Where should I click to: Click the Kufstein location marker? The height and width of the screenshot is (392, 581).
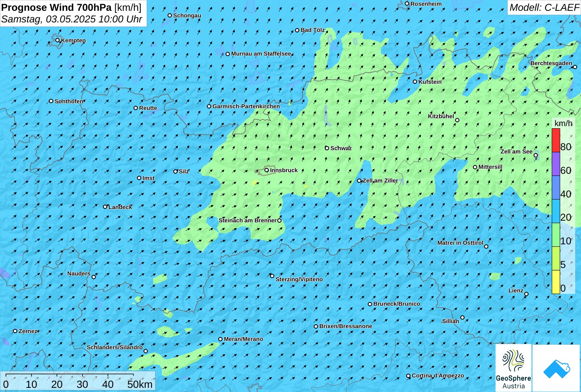(415, 82)
